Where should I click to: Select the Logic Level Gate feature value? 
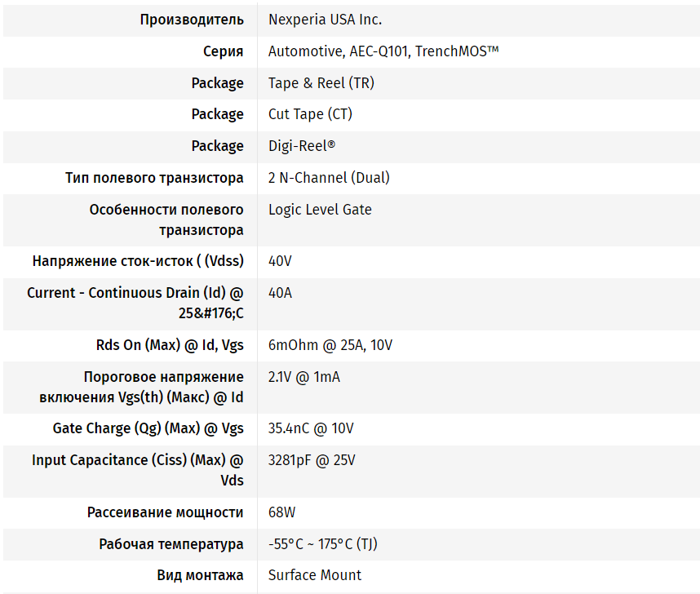click(x=320, y=210)
